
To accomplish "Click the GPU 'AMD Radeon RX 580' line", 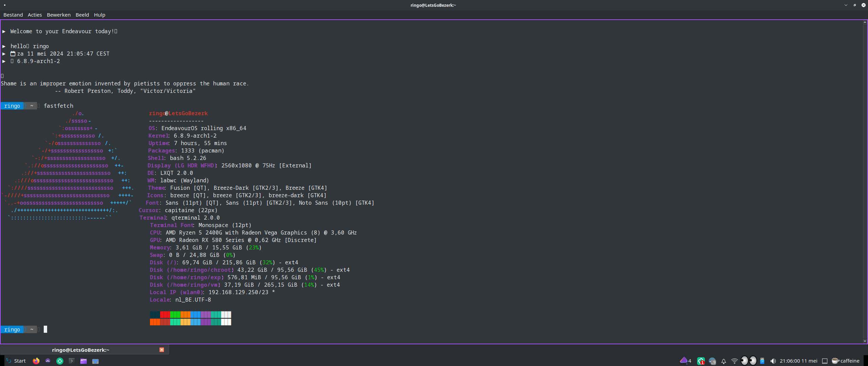I will pyautogui.click(x=233, y=240).
